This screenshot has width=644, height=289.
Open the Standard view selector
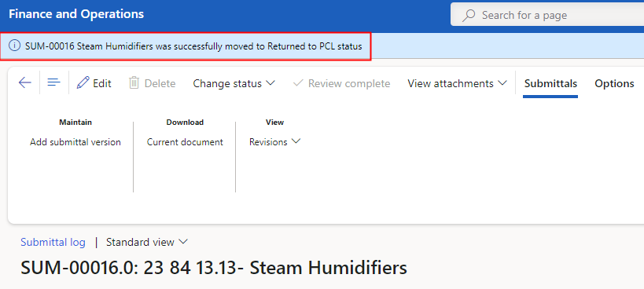[146, 242]
